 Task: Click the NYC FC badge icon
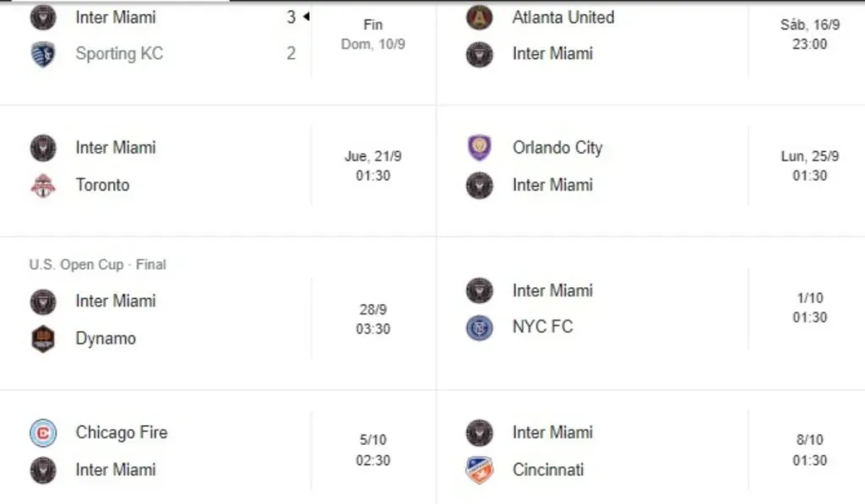point(479,327)
